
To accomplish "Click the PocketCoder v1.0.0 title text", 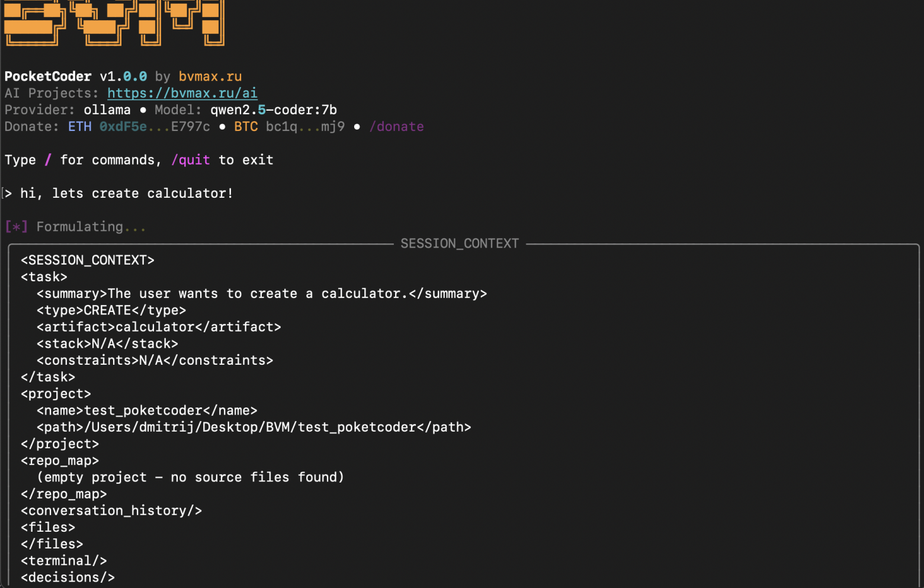I will pos(75,77).
